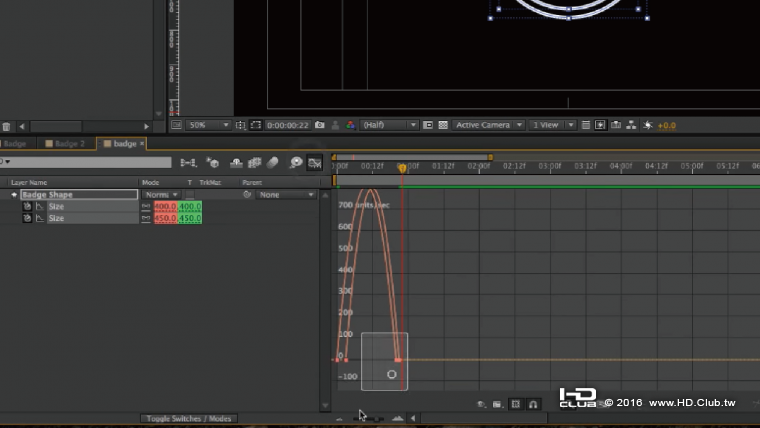
Task: Click the +0.0 exposure value
Action: tap(667, 126)
